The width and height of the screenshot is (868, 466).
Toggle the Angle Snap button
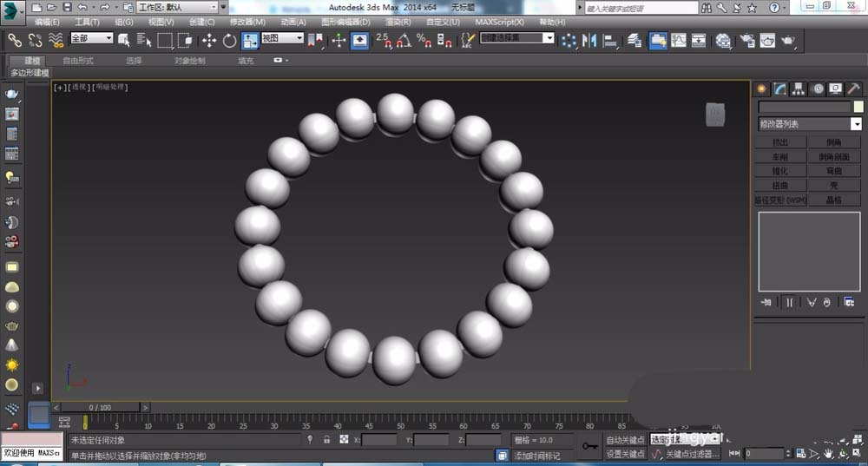point(403,40)
